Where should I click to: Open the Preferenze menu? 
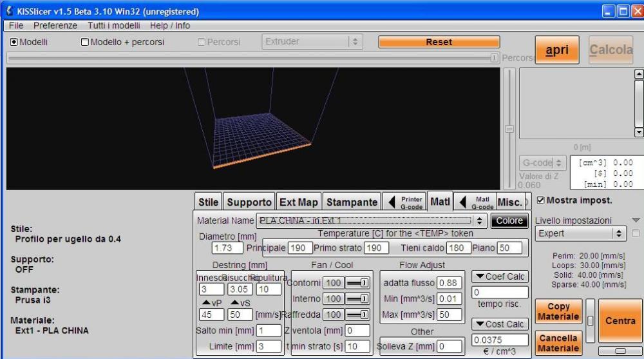55,26
